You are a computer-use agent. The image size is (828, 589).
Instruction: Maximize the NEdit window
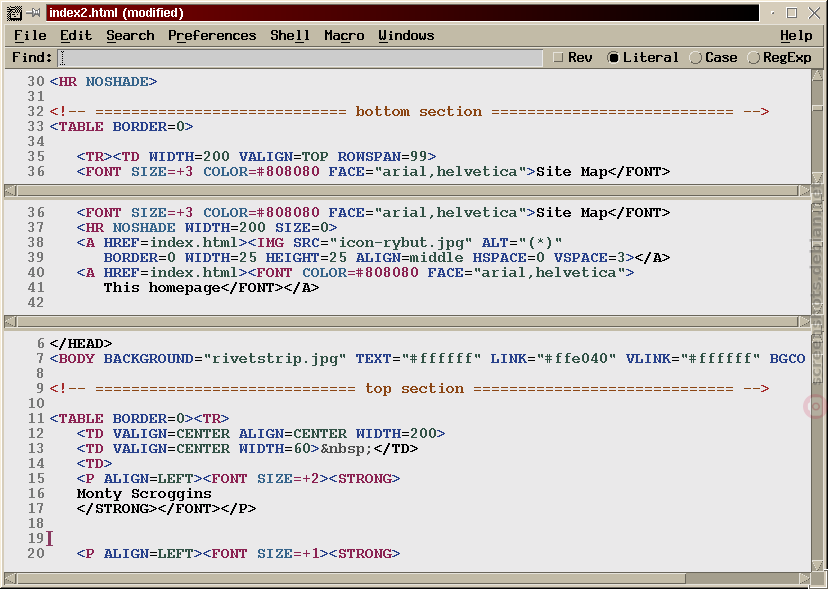(x=792, y=12)
